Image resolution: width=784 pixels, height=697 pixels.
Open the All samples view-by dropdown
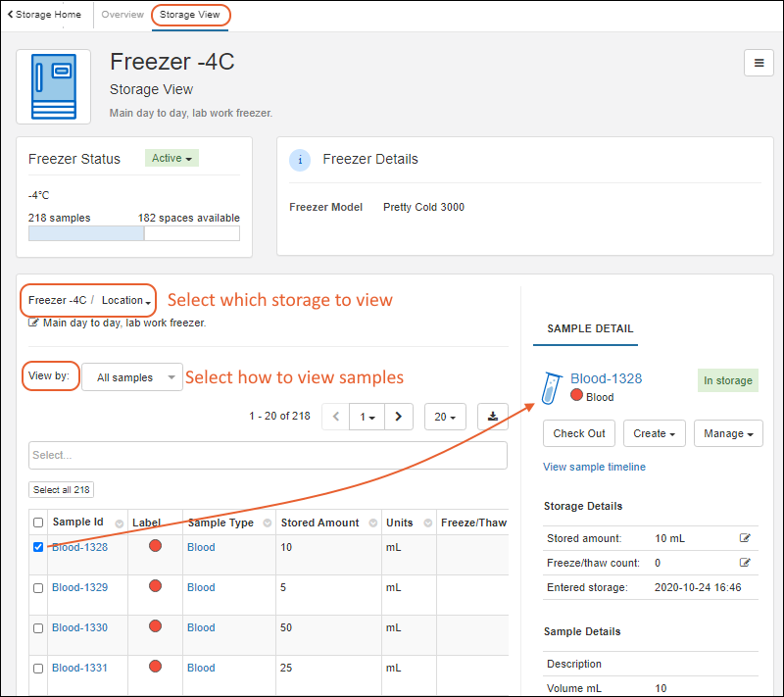click(x=132, y=377)
